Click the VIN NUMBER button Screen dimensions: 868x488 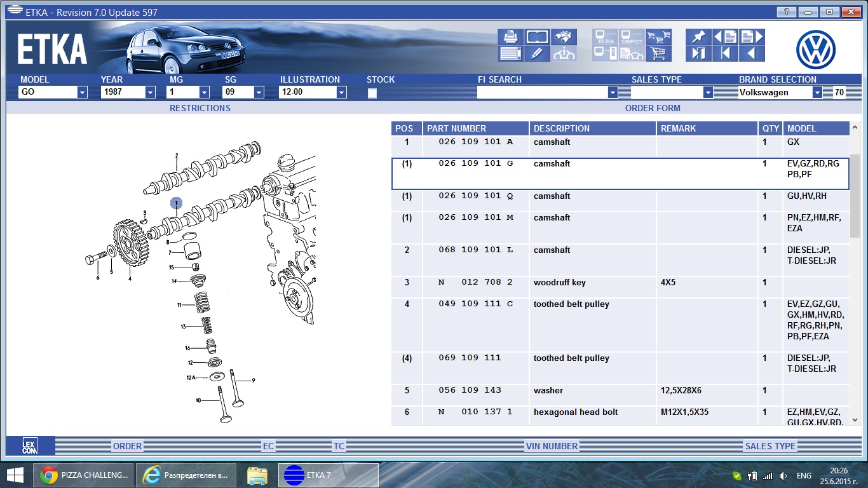tap(552, 446)
